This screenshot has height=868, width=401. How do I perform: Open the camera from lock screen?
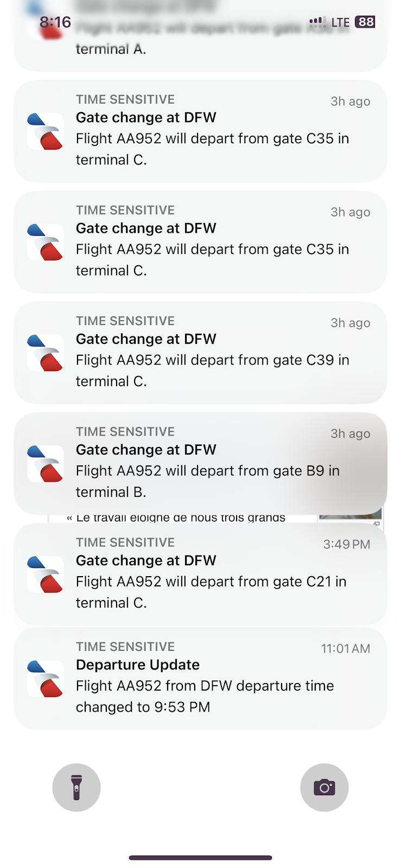point(324,788)
